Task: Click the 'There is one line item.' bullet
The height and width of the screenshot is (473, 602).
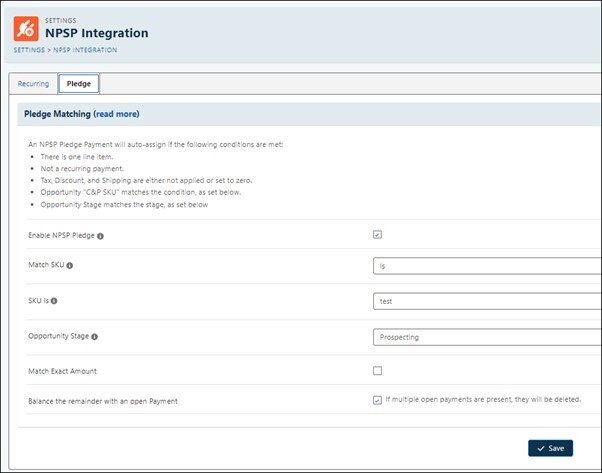Action: (77, 157)
